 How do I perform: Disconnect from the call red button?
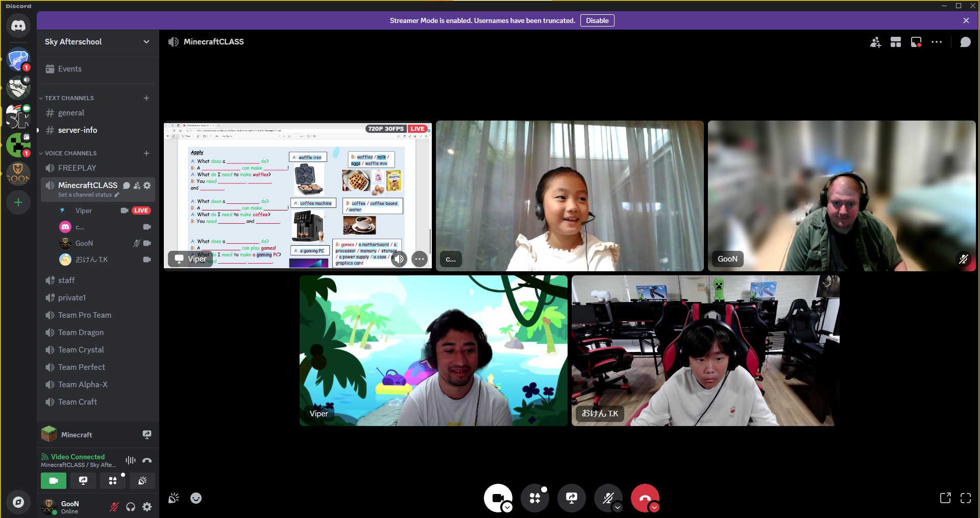pyautogui.click(x=644, y=498)
